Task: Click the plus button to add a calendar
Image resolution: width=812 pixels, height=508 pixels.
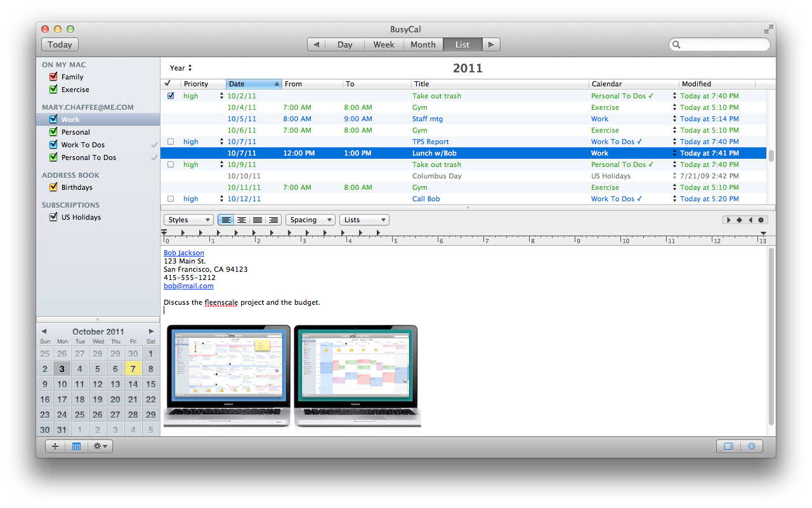Action: tap(55, 446)
